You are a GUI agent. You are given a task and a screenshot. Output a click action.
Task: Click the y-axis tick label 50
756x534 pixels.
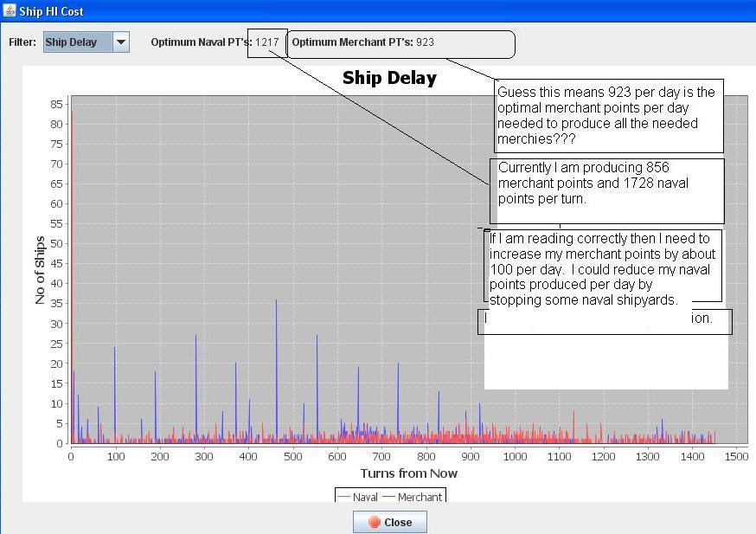point(56,243)
